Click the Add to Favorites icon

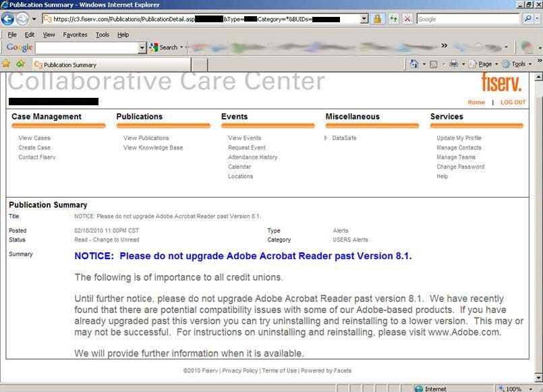coord(20,64)
